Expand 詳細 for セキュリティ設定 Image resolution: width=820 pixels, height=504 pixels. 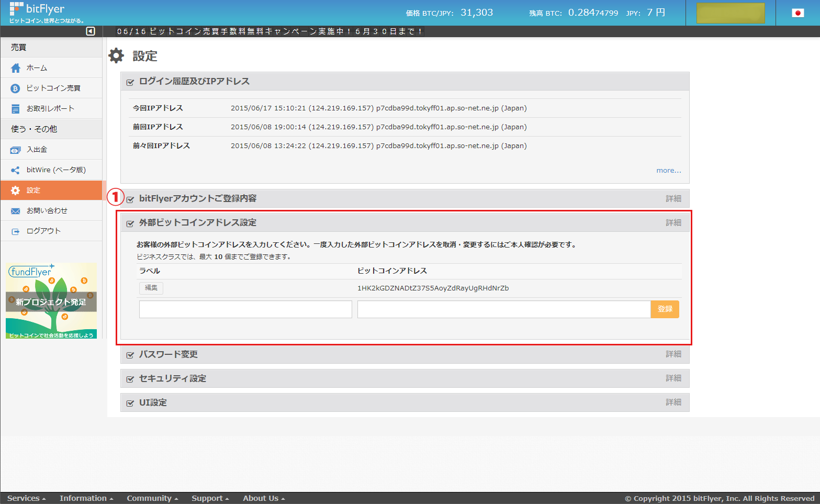click(x=673, y=378)
